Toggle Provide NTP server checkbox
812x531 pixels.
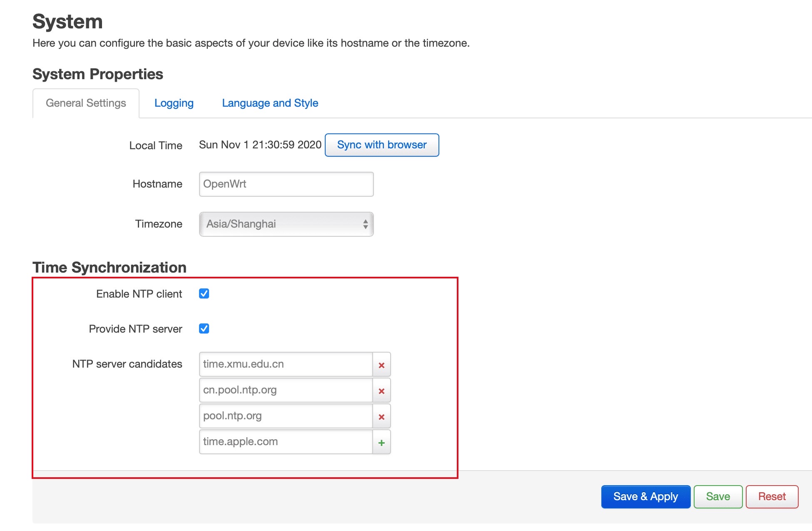click(x=204, y=328)
